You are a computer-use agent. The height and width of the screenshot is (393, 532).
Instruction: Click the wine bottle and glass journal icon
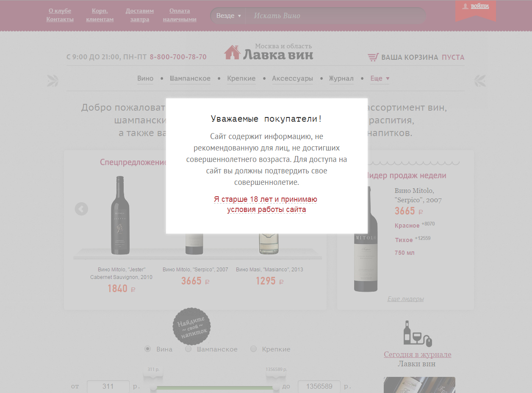pyautogui.click(x=417, y=334)
